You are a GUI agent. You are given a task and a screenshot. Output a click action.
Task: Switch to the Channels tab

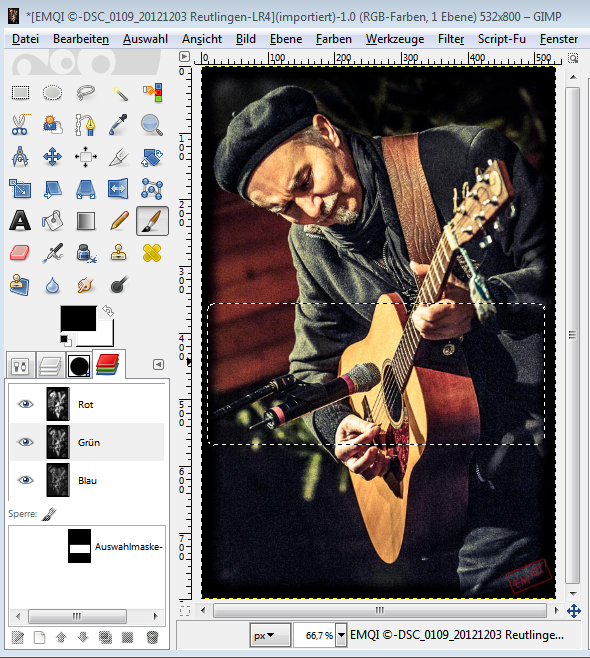pyautogui.click(x=108, y=365)
